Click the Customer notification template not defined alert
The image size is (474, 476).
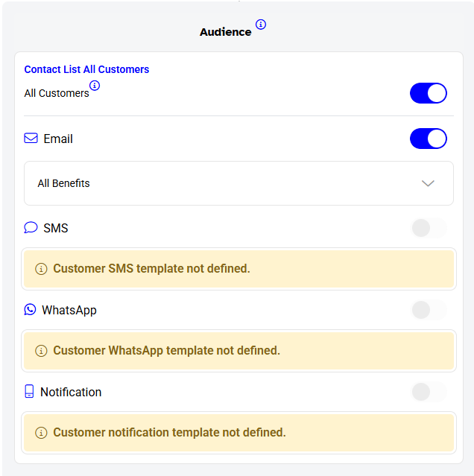pyautogui.click(x=238, y=433)
